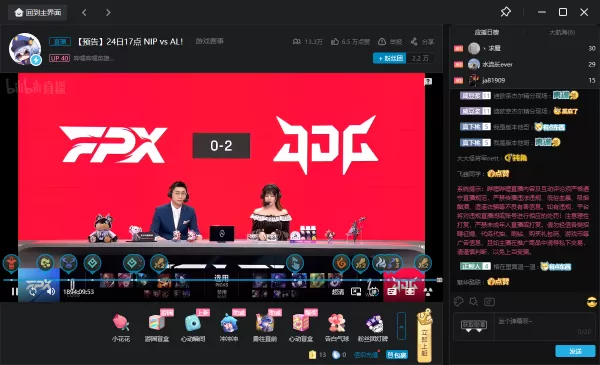
Task: Click the UP 40 level badge
Action: [x=59, y=58]
